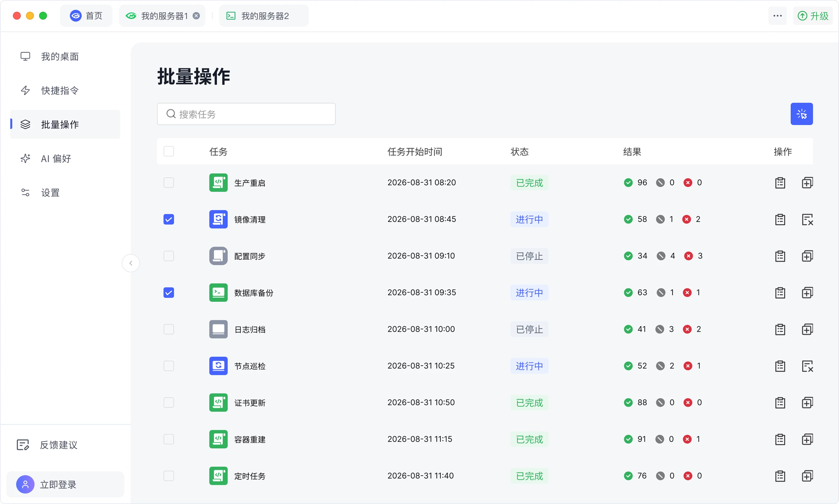Click 已完成 status of 生产重启
The height and width of the screenshot is (504, 839).
click(x=529, y=183)
